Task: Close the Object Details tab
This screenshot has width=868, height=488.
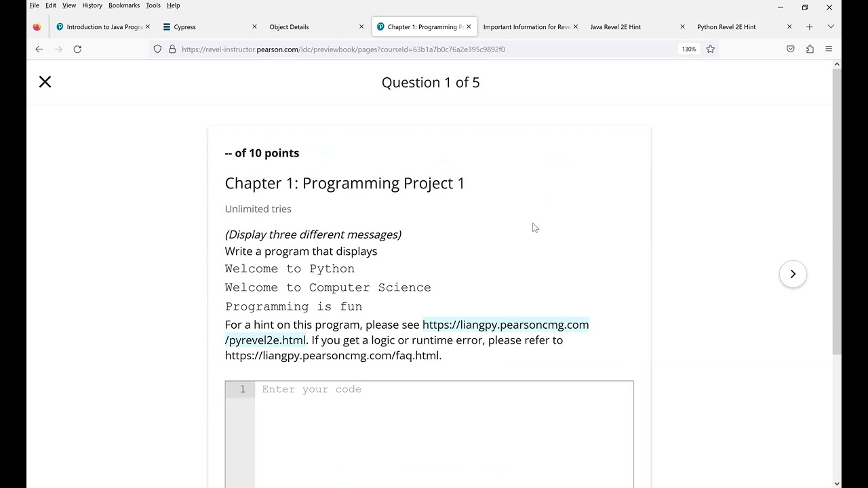Action: (361, 26)
